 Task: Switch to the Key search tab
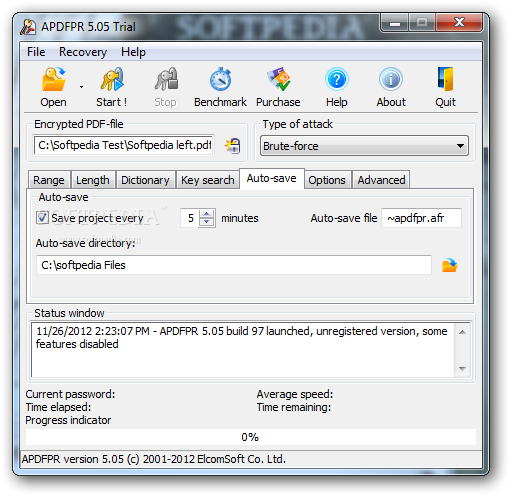(x=208, y=180)
